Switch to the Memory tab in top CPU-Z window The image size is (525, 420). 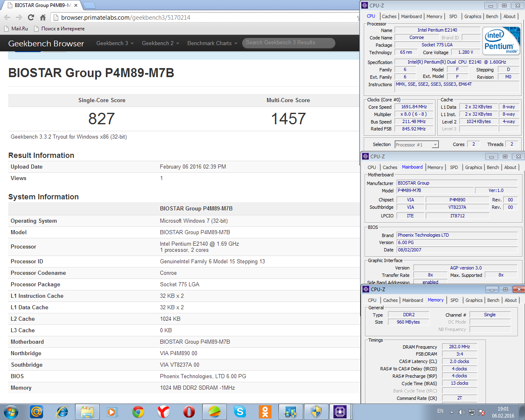(x=434, y=16)
